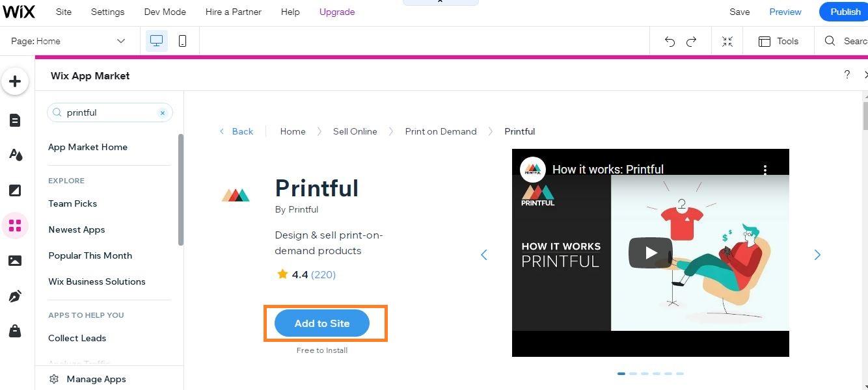Screen dimensions: 868x390
Task: Open the Background sidebar icon
Action: 15,190
